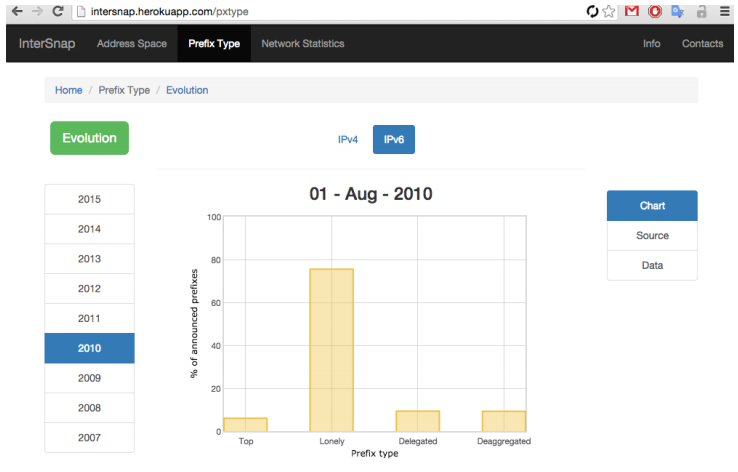Open the Address Space nav item
738x472 pixels.
(x=132, y=43)
